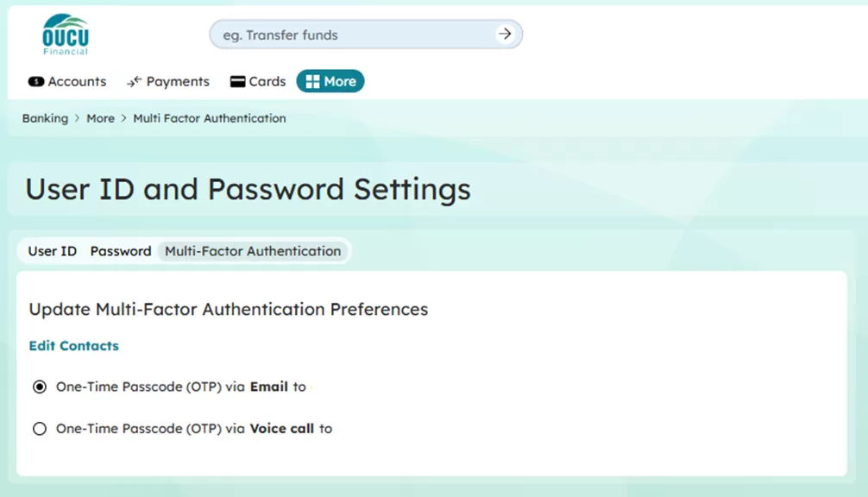Select OTP via Email radio button
Viewport: 868px width, 497px height.
click(40, 387)
